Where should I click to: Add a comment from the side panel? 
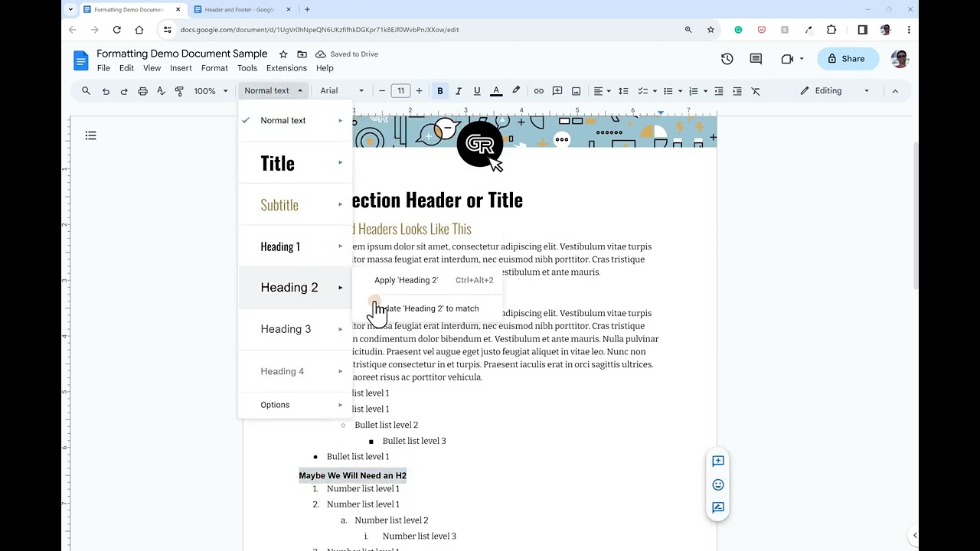tap(718, 461)
